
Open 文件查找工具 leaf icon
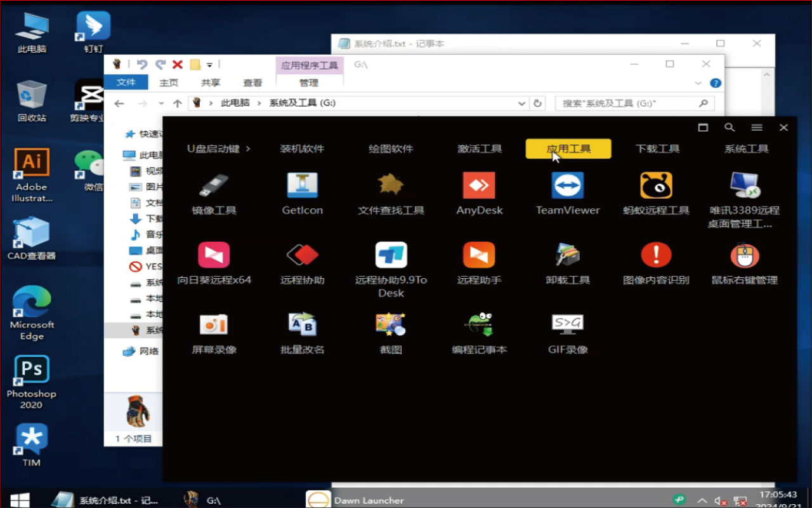coord(391,194)
